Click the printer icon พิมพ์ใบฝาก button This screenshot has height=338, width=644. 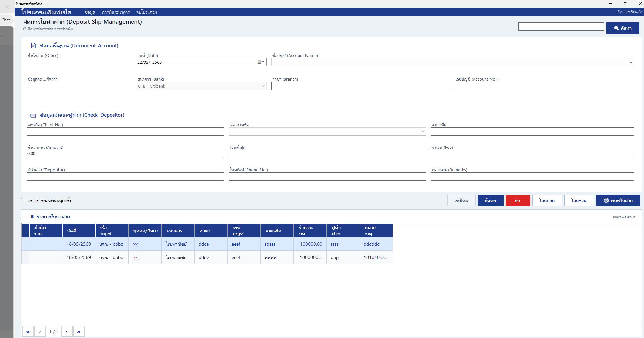click(618, 200)
